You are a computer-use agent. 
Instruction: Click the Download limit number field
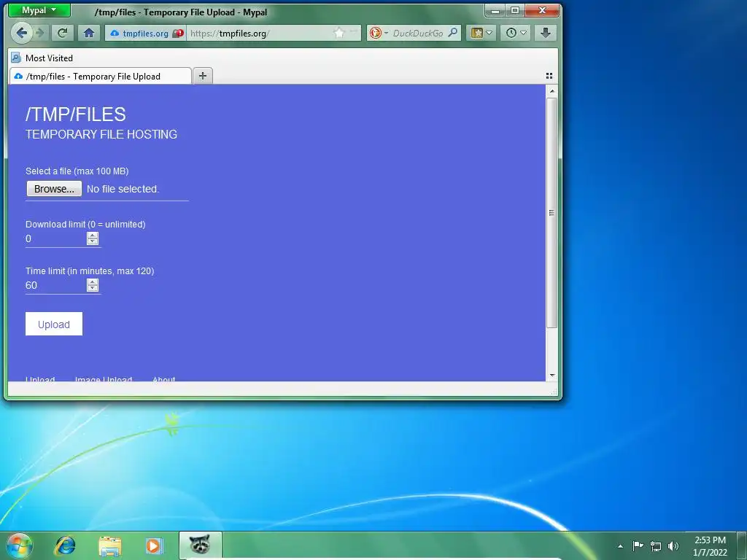[55, 238]
